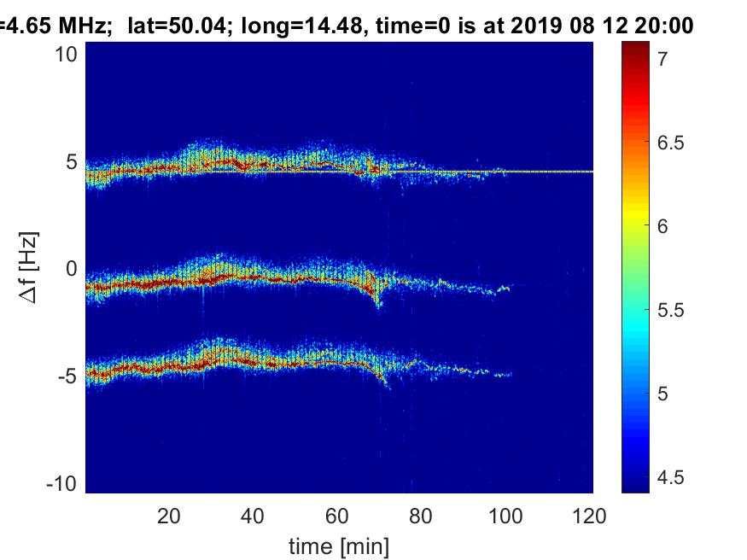Click the middle trace's sharp dip near 70 minutes
This screenshot has width=747, height=560.
click(x=376, y=299)
